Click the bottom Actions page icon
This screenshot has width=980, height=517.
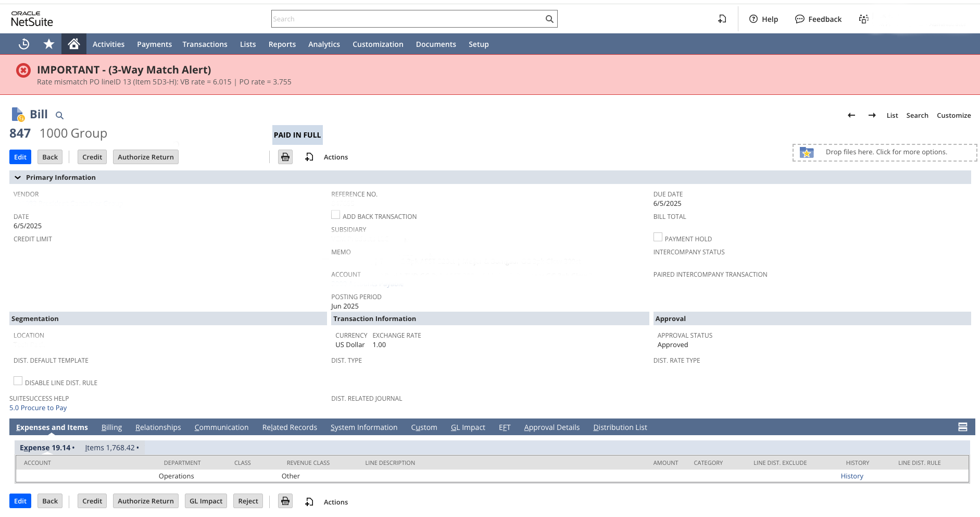[309, 502]
